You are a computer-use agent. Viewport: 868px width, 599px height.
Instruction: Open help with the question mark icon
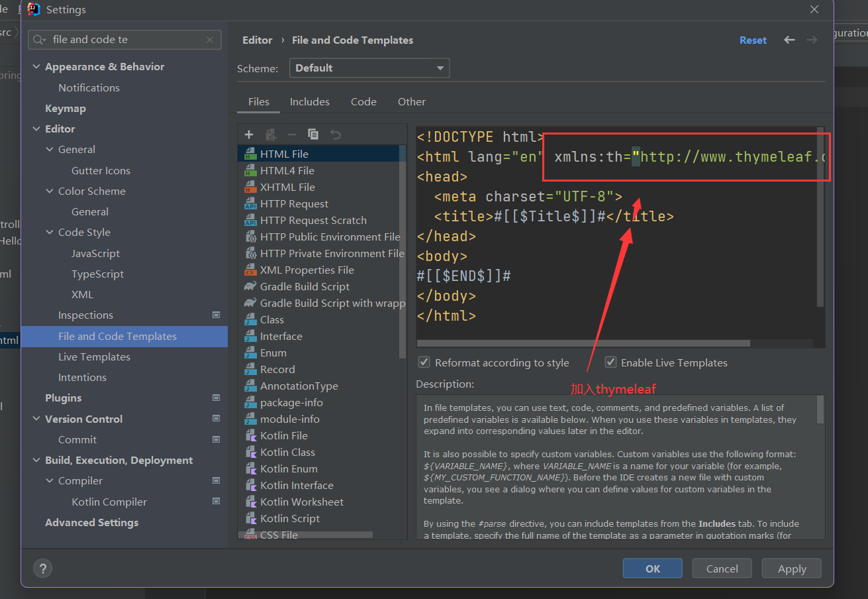[42, 568]
